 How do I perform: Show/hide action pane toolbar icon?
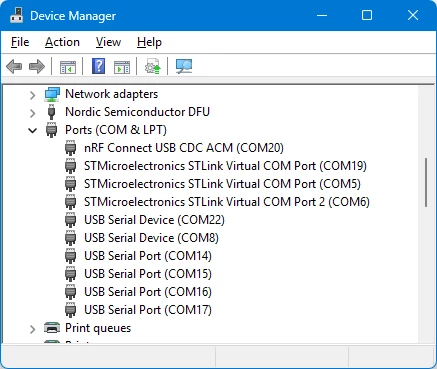(x=122, y=67)
